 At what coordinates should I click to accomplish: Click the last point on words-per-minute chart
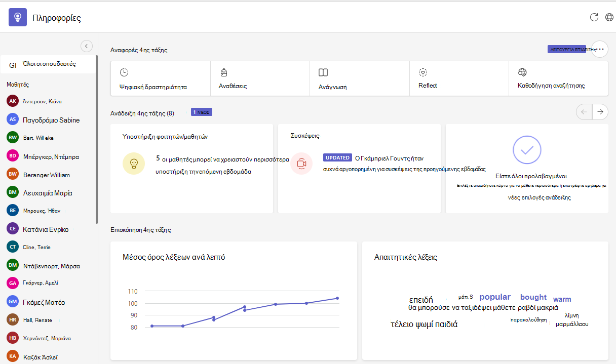[x=337, y=298]
